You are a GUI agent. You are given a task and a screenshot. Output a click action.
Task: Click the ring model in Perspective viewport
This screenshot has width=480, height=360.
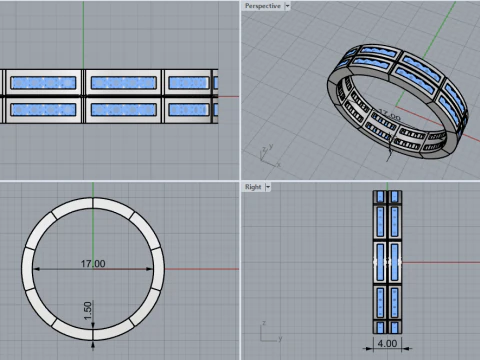click(397, 101)
